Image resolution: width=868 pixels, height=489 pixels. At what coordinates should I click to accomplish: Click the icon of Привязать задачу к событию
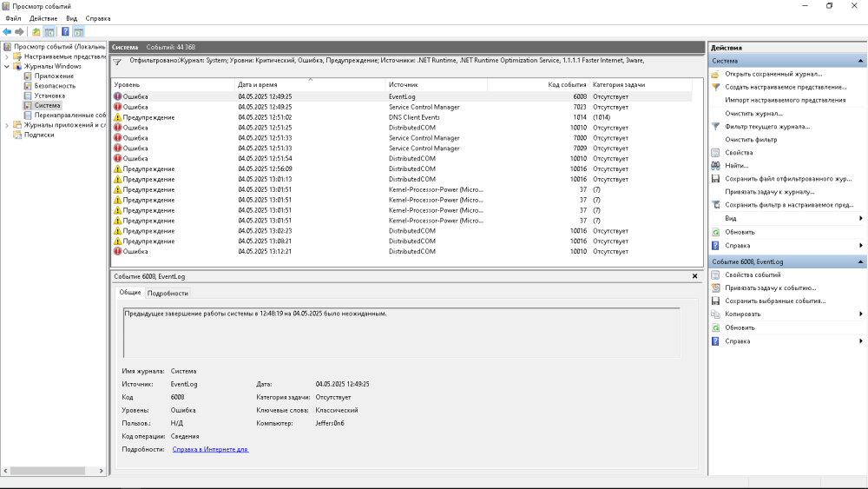pyautogui.click(x=715, y=288)
